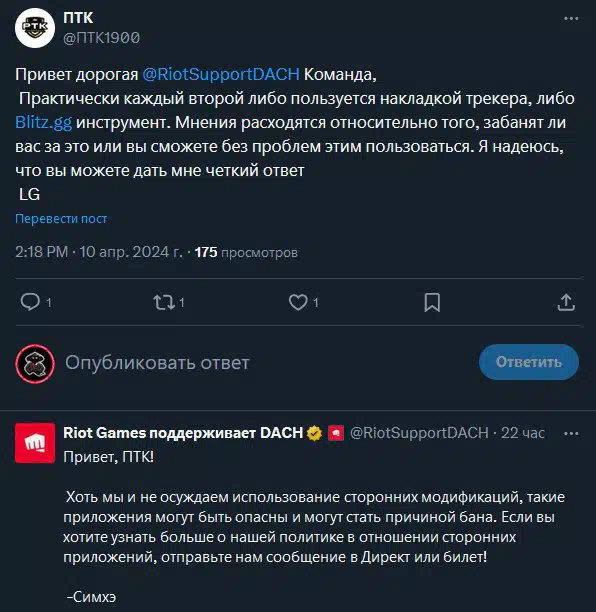Repost the tweet via retweet arrows icon

click(164, 302)
